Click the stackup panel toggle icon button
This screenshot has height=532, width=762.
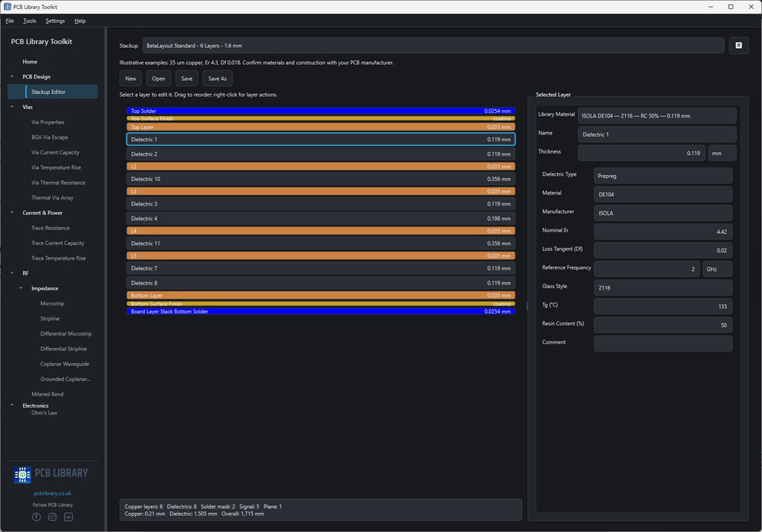click(738, 45)
